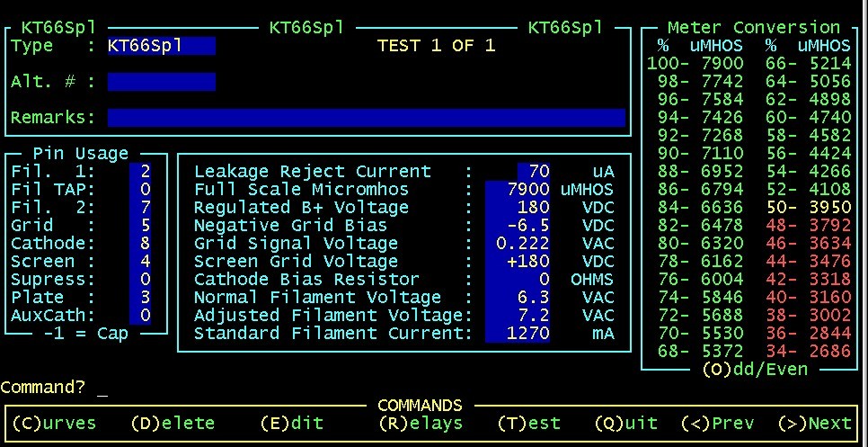
Task: Select the Screen pin value 4
Action: 140,261
